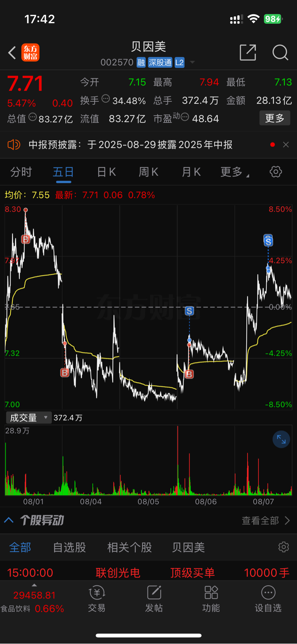
Task: Tap the fullscreen expand chart icon
Action: (281, 440)
